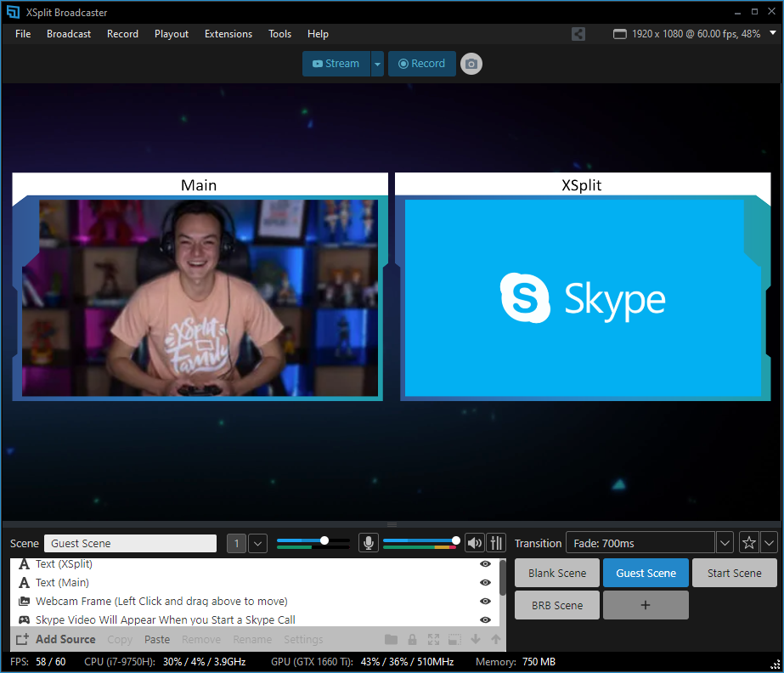
Task: Mute the system speaker icon
Action: 475,543
